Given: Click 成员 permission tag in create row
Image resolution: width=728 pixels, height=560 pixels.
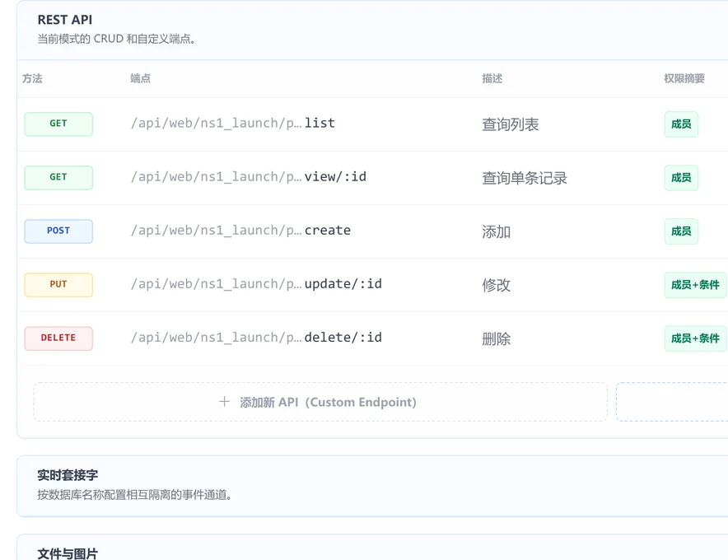Looking at the screenshot, I should 681,231.
